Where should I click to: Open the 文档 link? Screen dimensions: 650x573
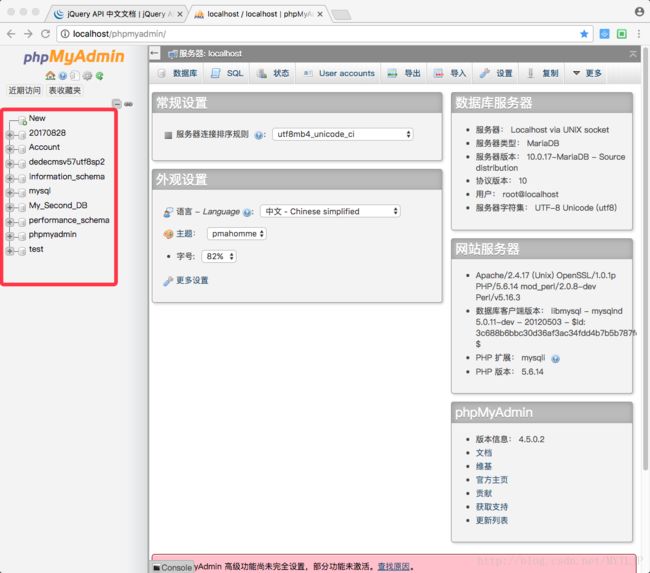coord(484,453)
